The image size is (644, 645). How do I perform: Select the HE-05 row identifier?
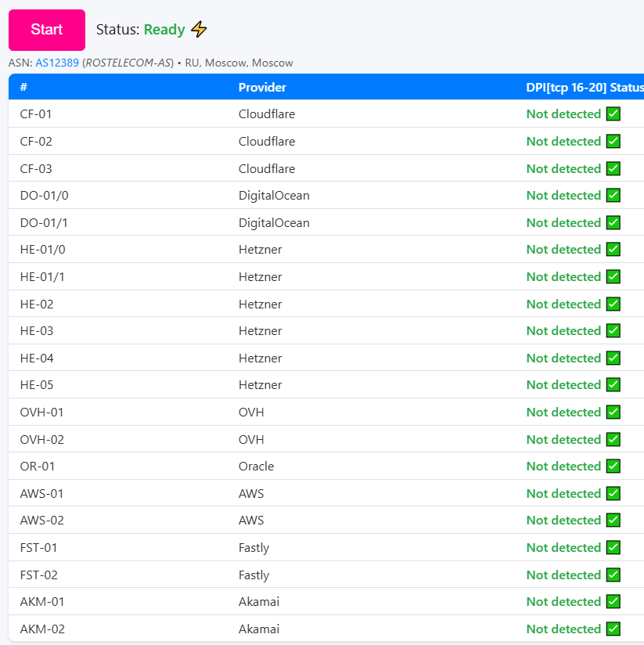pos(37,385)
